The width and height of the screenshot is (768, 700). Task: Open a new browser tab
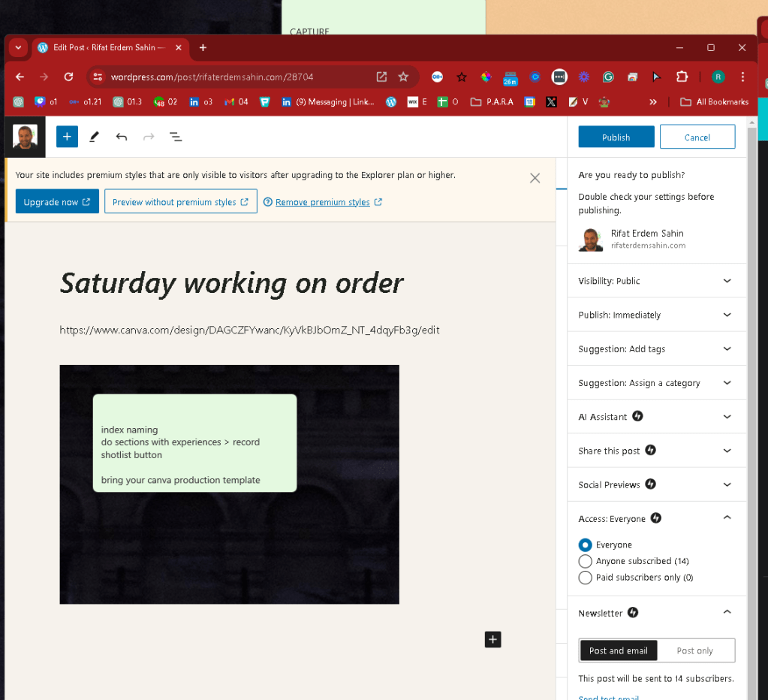[x=203, y=47]
